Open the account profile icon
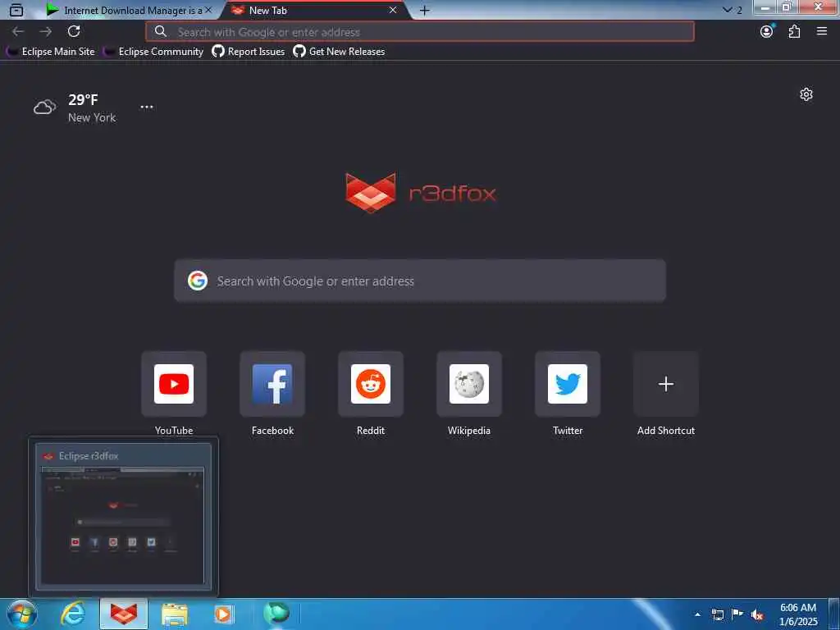Screen dimensions: 840x630 tap(767, 32)
